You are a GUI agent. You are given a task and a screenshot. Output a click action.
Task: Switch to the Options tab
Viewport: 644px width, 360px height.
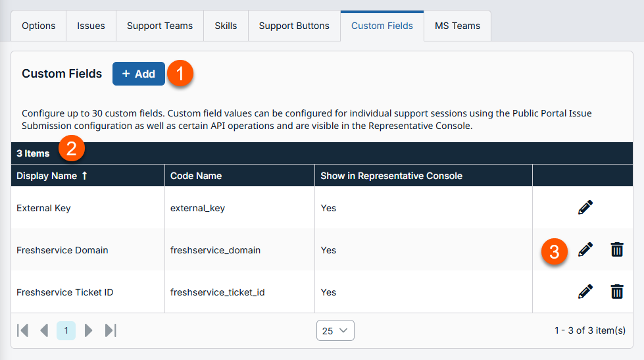tap(38, 26)
